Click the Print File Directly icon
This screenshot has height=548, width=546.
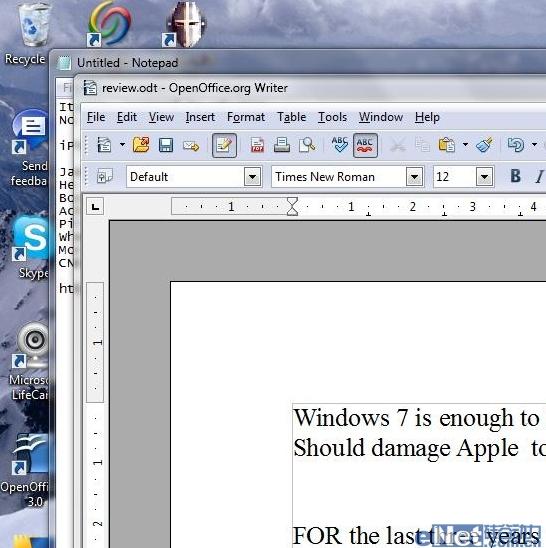click(x=282, y=145)
